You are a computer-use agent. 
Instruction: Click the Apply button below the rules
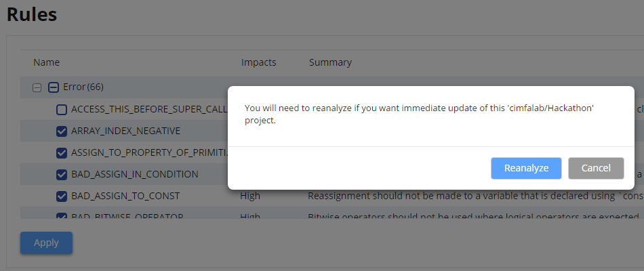pyautogui.click(x=46, y=243)
